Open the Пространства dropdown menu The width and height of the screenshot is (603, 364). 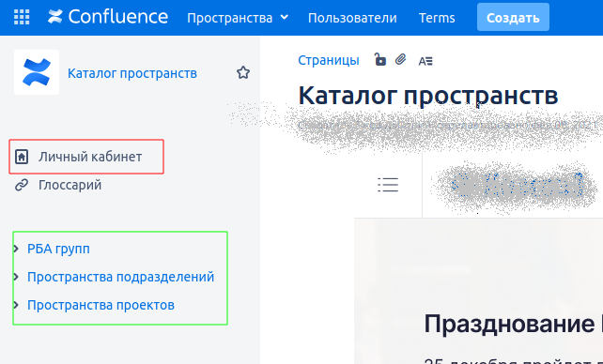click(238, 18)
